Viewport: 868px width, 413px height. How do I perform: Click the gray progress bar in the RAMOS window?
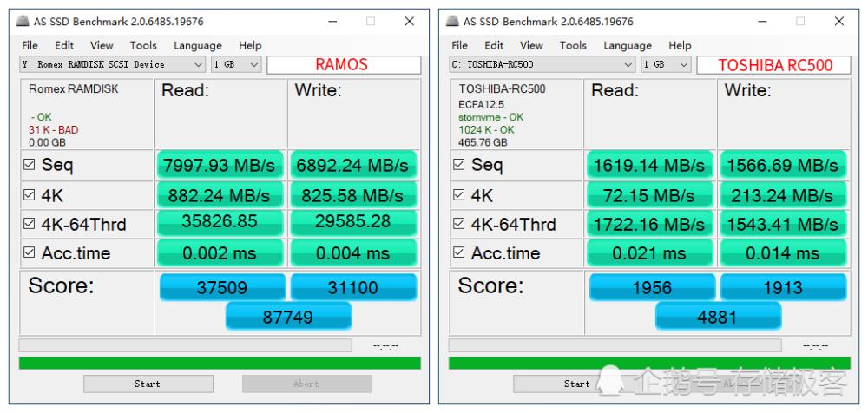pyautogui.click(x=185, y=345)
